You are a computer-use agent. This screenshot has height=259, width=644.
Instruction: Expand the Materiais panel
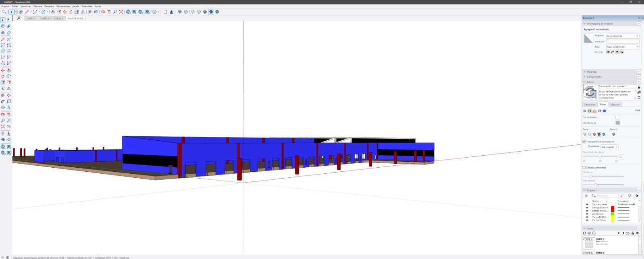click(592, 72)
